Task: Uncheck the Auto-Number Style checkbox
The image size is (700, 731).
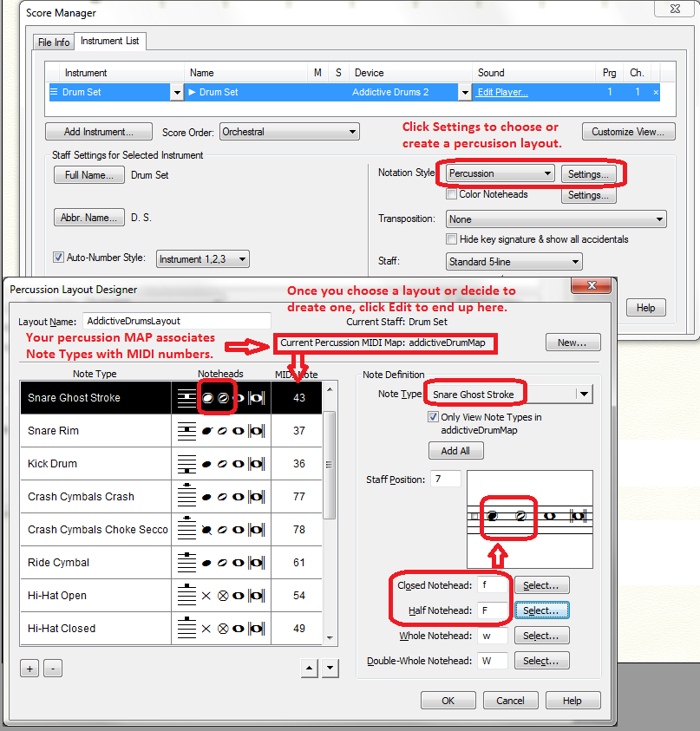Action: coord(59,258)
